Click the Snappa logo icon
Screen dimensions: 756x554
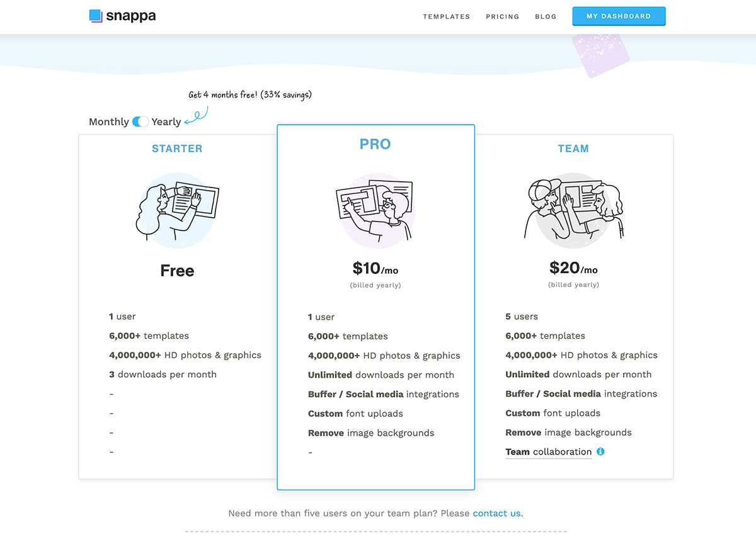click(96, 16)
